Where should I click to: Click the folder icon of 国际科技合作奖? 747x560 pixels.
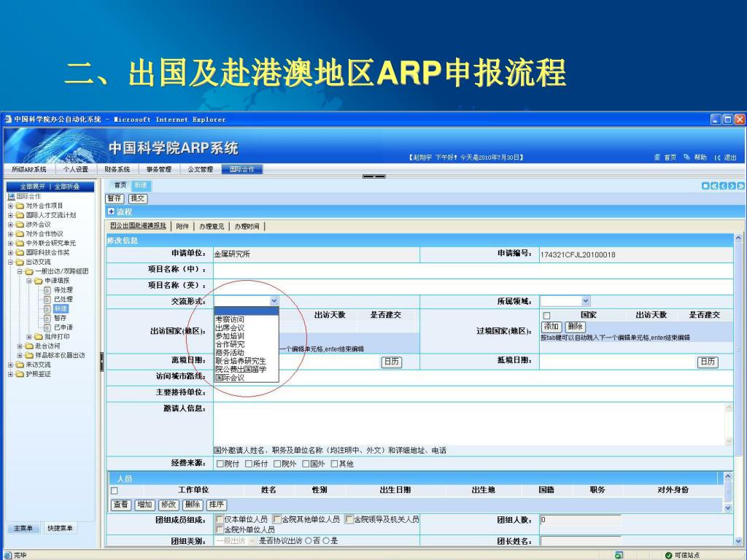point(20,252)
